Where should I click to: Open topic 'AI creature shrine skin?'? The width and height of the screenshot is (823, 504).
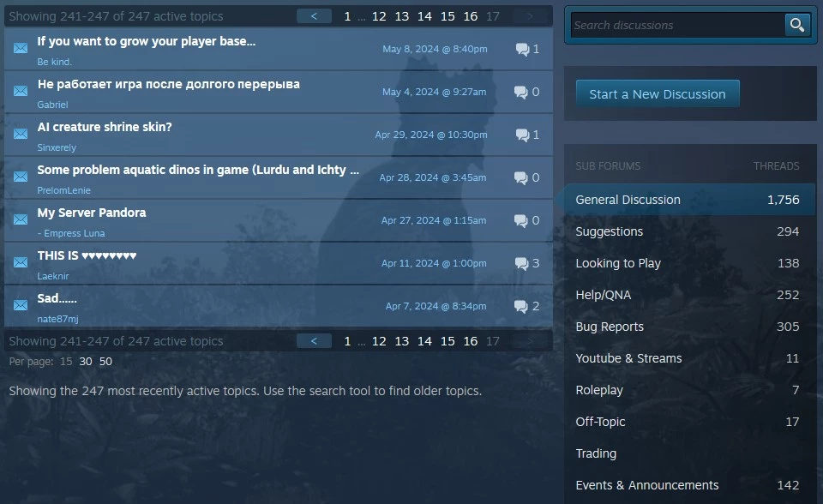pyautogui.click(x=105, y=127)
